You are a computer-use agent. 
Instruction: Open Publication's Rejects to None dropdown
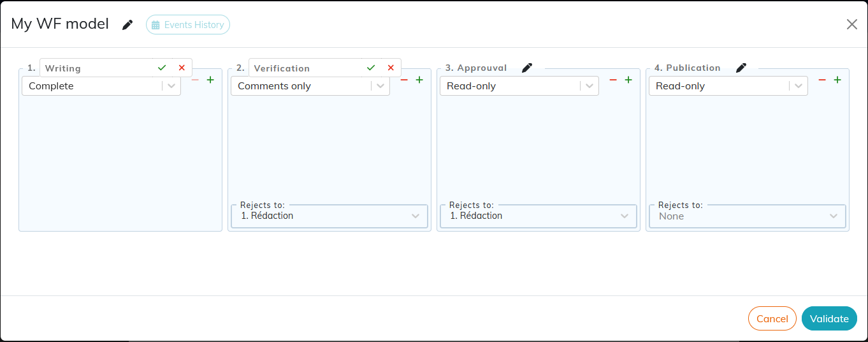[x=748, y=216]
